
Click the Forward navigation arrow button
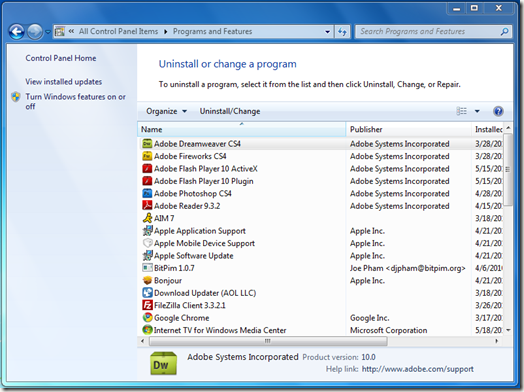pos(35,32)
